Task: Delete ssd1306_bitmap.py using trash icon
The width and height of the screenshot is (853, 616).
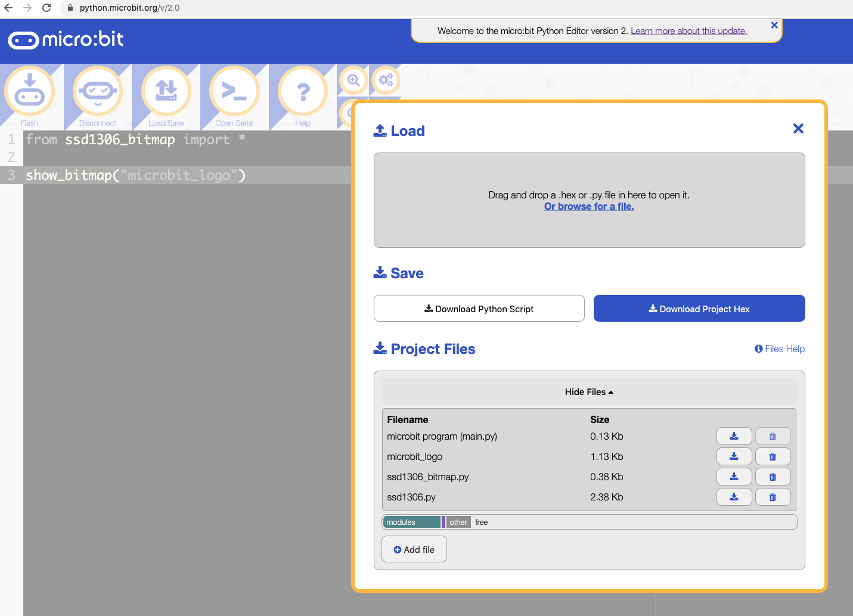Action: [x=773, y=477]
